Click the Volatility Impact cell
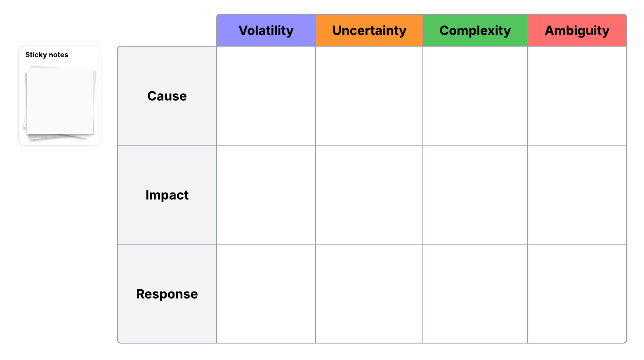This screenshot has width=644, height=360. coord(266,195)
